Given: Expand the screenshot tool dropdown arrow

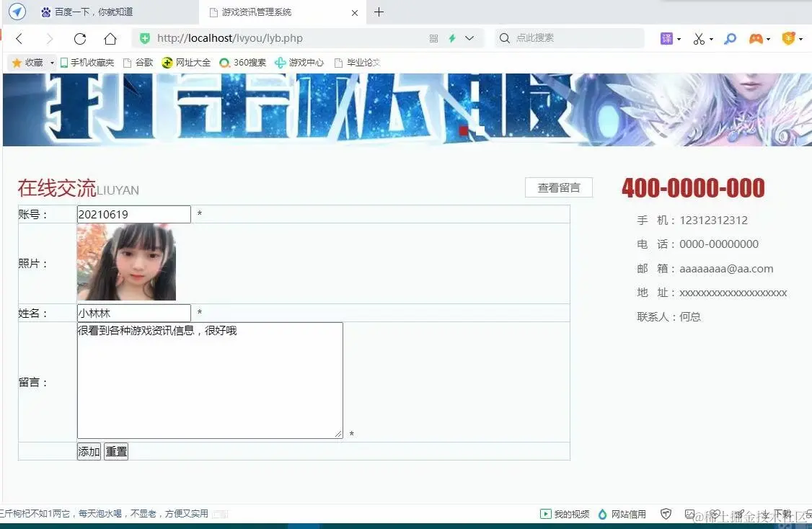Looking at the screenshot, I should [x=711, y=39].
